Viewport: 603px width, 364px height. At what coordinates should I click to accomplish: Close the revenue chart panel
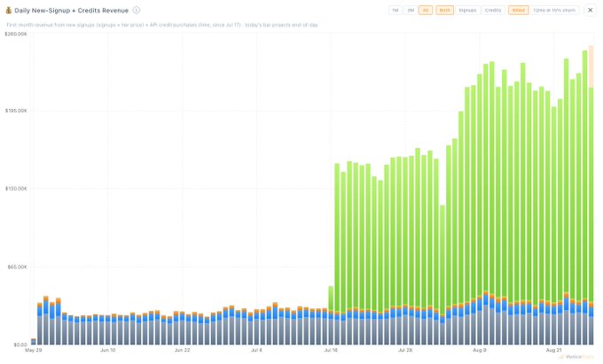(x=590, y=11)
